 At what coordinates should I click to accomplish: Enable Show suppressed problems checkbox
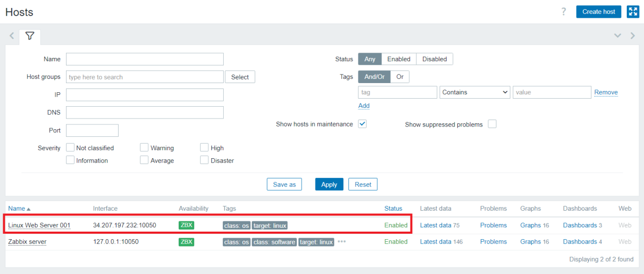pyautogui.click(x=492, y=124)
